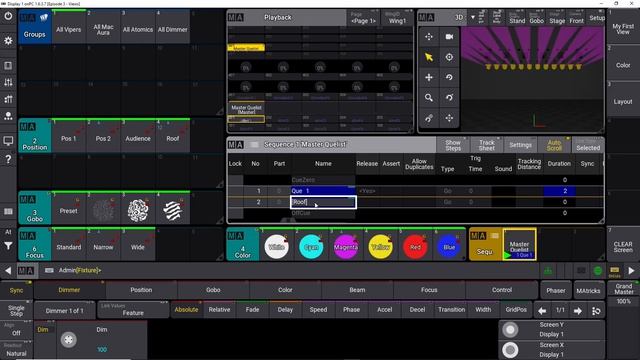Open Wing1 selector in Playback window
The image size is (640, 360).
[397, 18]
